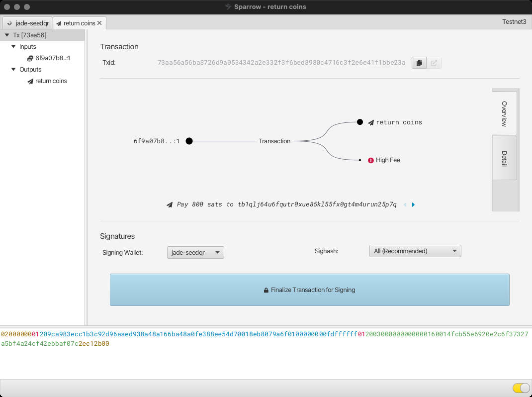This screenshot has width=532, height=397.
Task: Show previous payment with left arrow
Action: click(x=405, y=204)
